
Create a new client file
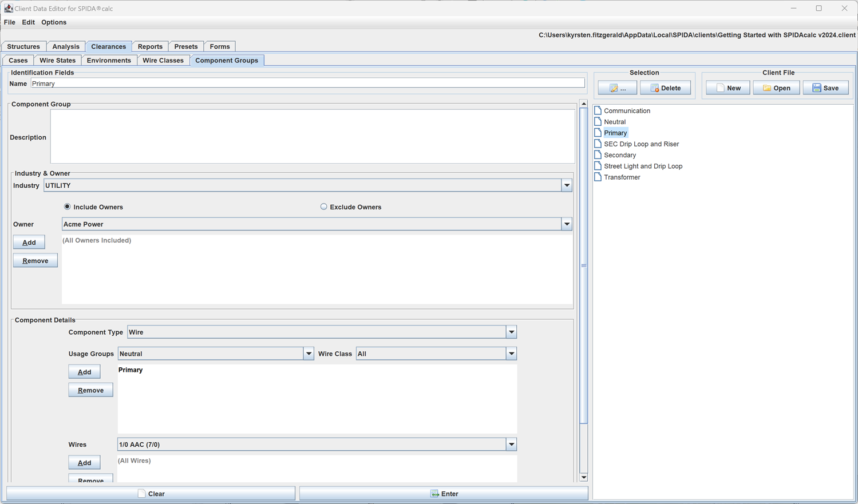coord(727,88)
